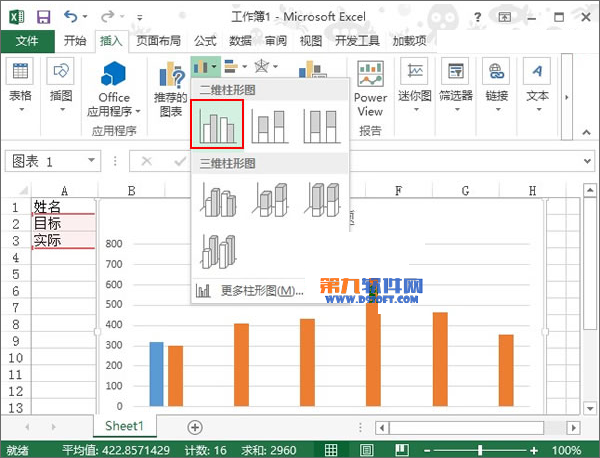Switch to the 视图 tab

pyautogui.click(x=311, y=41)
